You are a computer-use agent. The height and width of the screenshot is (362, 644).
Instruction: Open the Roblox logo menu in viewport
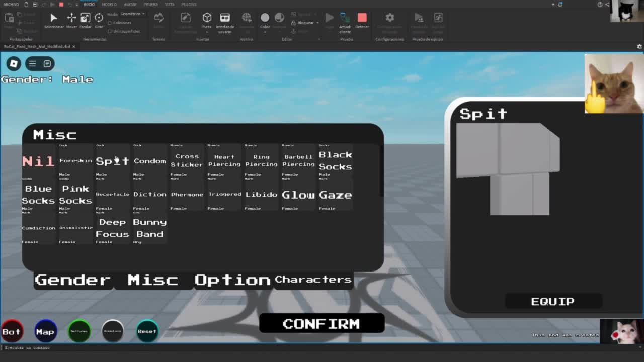click(x=14, y=63)
